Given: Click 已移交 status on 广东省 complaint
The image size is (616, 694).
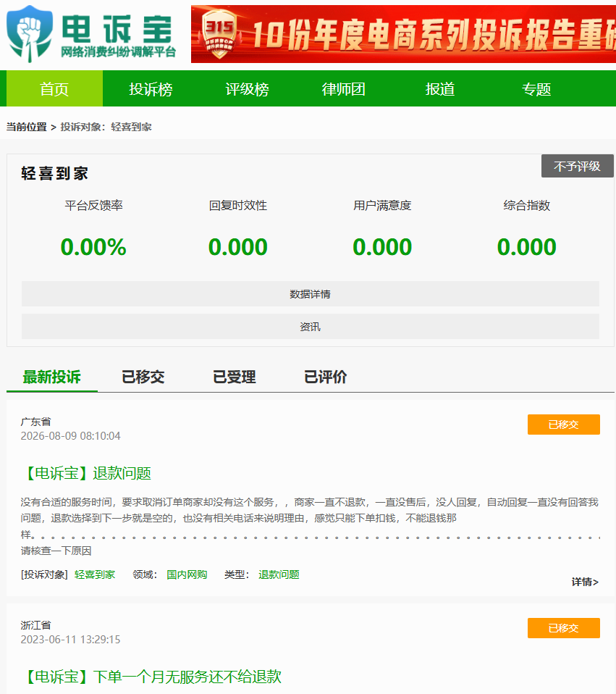Looking at the screenshot, I should 564,425.
